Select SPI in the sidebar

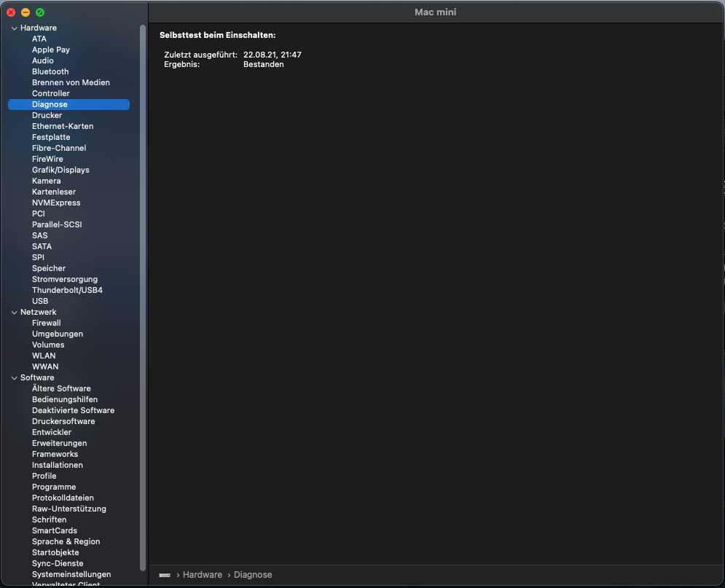pyautogui.click(x=38, y=257)
